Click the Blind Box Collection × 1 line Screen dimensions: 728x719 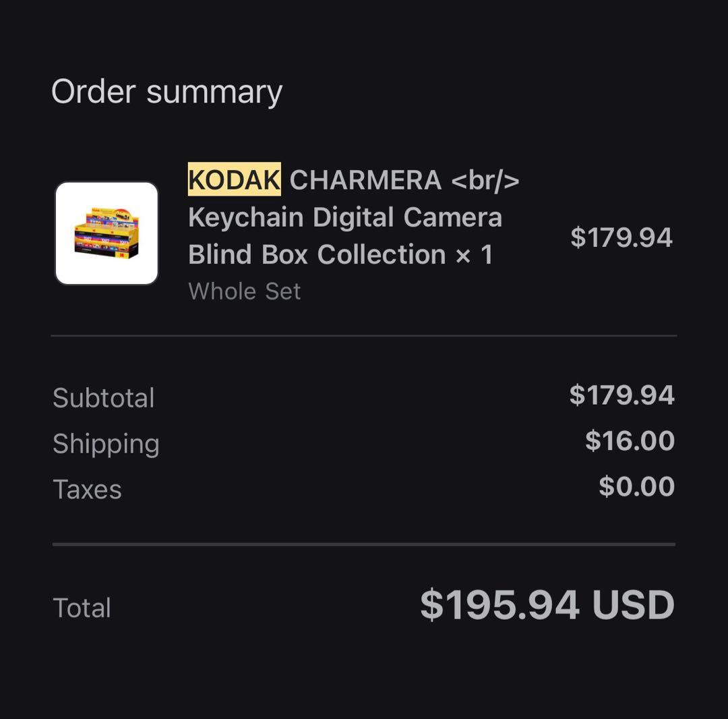click(x=340, y=254)
